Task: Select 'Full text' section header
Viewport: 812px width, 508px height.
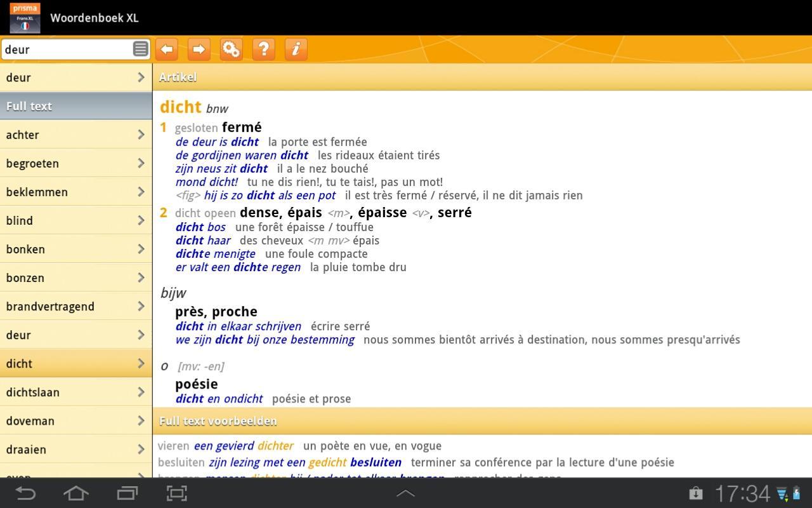Action: pos(76,106)
